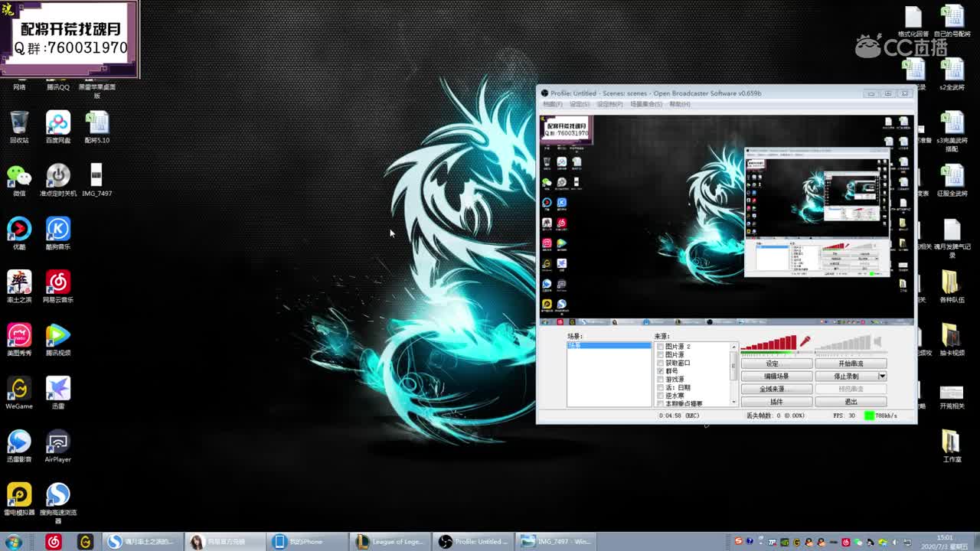Launch 酷狗音乐 KuGou music icon
The image size is (980, 551).
point(57,233)
